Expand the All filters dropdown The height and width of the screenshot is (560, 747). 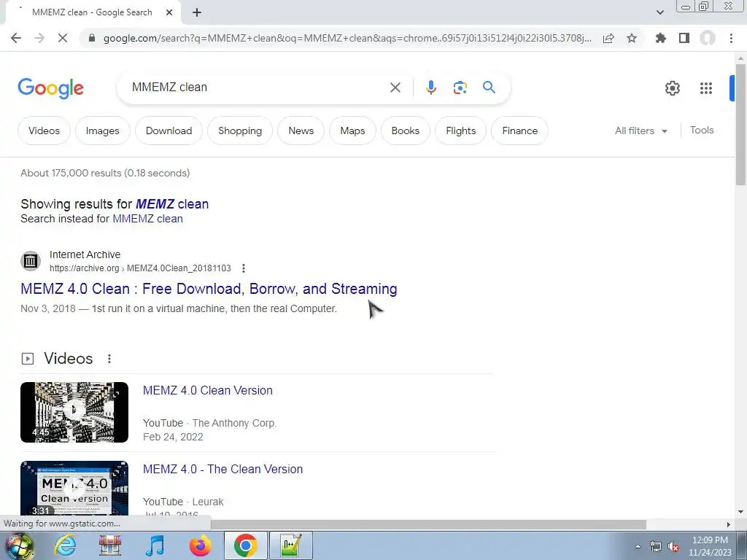click(640, 131)
